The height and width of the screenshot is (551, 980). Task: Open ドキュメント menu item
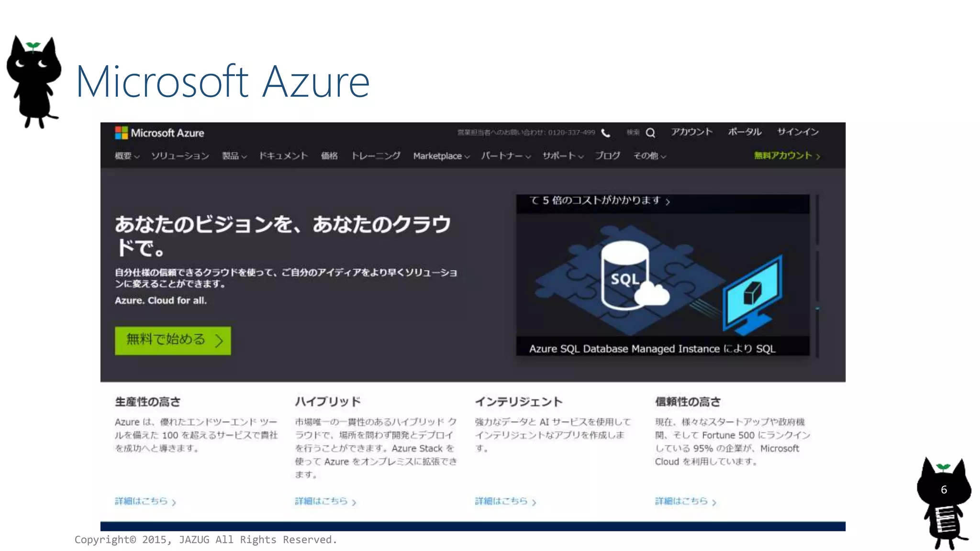point(283,156)
